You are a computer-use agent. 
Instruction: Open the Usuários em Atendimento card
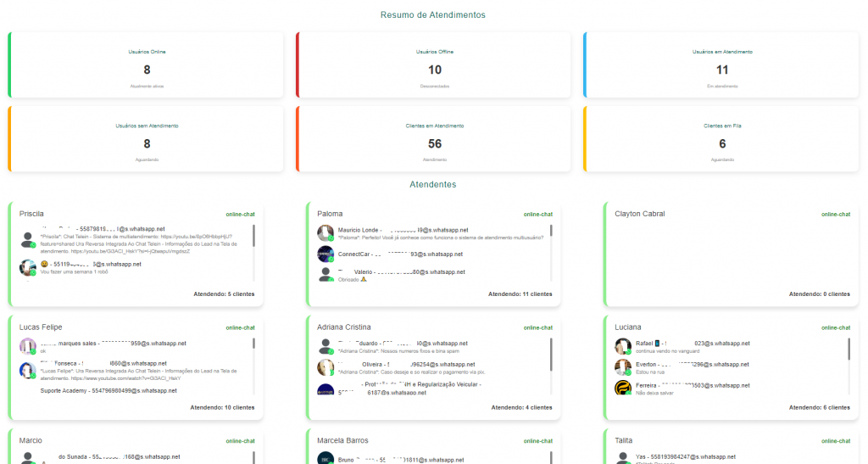point(721,64)
